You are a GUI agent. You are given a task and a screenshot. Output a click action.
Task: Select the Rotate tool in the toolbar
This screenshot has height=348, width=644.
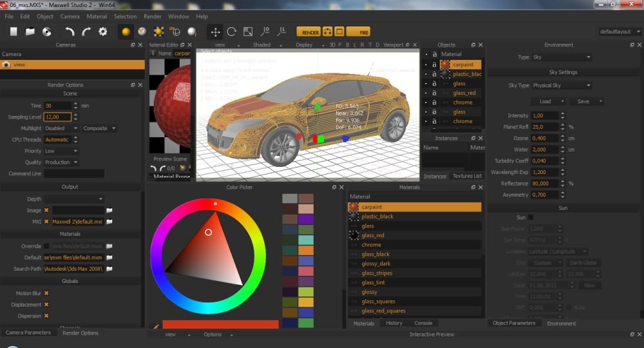coord(231,32)
